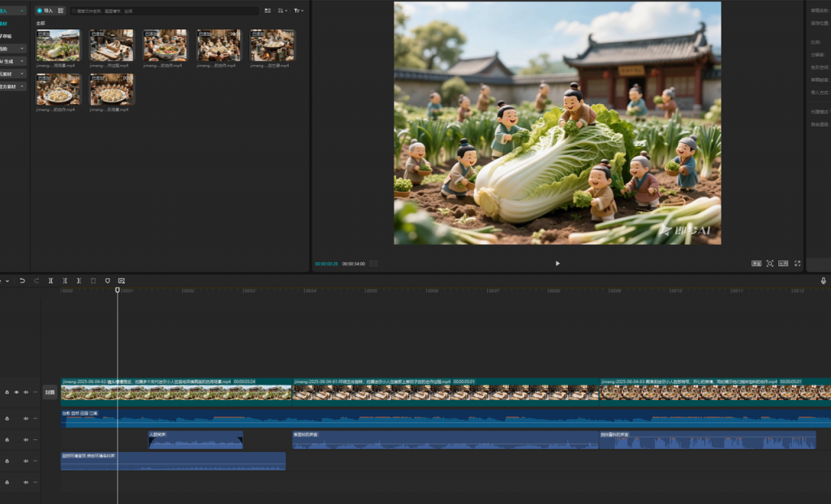Open more options on the music track

click(x=36, y=419)
